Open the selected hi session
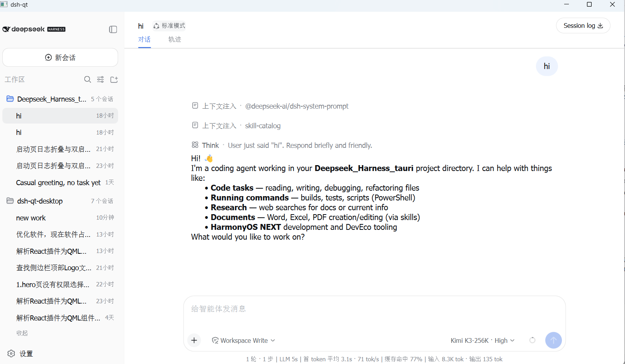Image resolution: width=625 pixels, height=364 pixels. pyautogui.click(x=60, y=116)
